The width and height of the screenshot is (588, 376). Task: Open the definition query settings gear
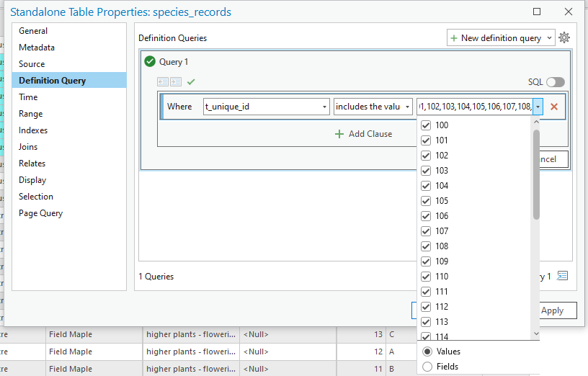(564, 38)
